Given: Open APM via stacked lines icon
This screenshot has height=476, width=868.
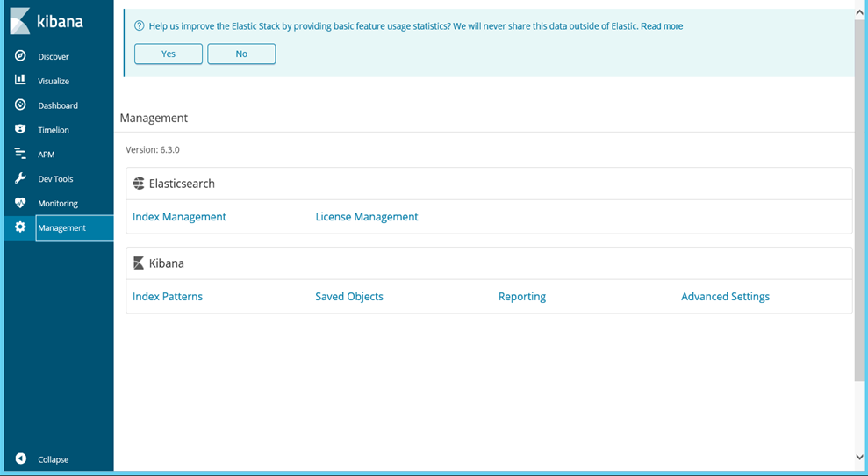Looking at the screenshot, I should (x=20, y=153).
